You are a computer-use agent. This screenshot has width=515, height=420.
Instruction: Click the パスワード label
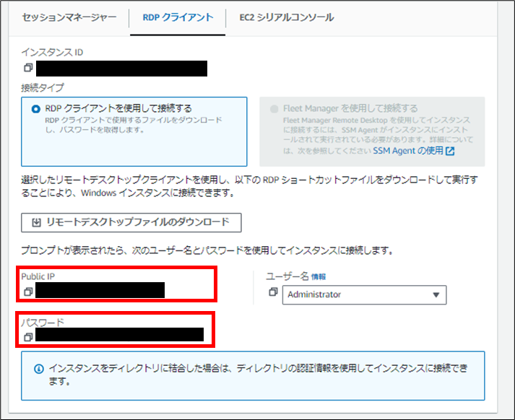(43, 323)
